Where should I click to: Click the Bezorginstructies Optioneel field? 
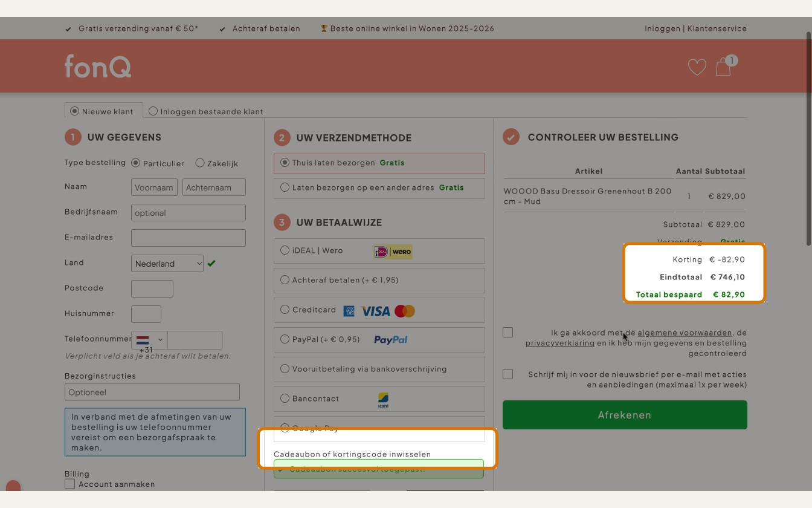click(x=152, y=392)
